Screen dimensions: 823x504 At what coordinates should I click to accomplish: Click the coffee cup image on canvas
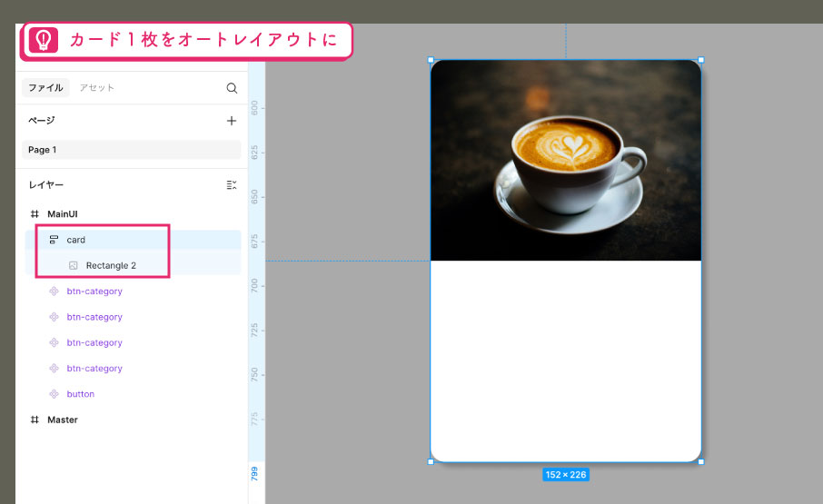point(566,160)
